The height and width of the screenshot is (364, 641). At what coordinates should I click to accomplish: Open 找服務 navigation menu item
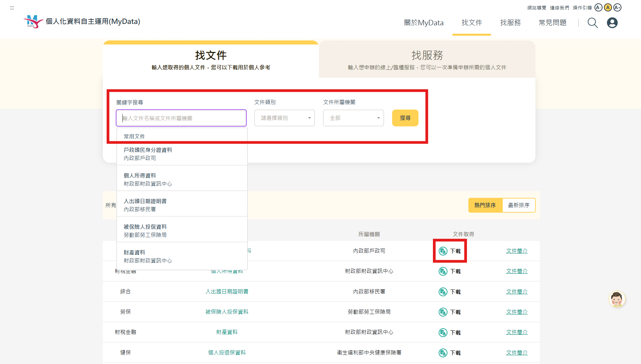click(x=511, y=23)
